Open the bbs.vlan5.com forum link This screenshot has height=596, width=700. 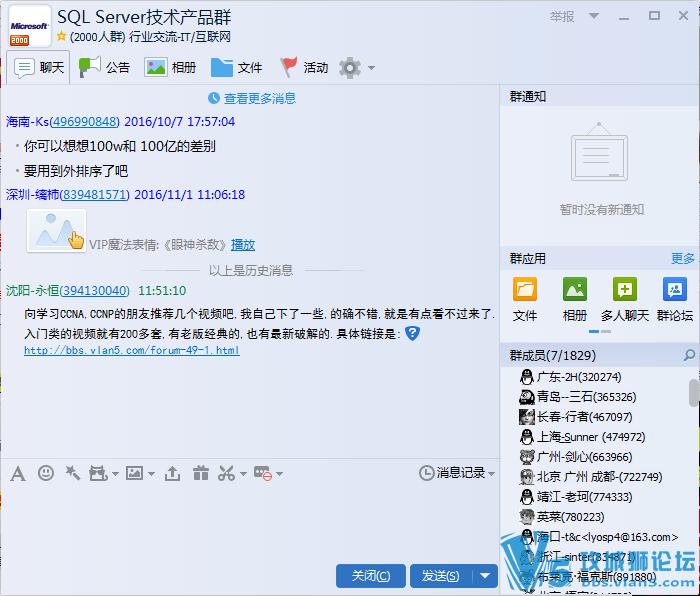coord(132,350)
